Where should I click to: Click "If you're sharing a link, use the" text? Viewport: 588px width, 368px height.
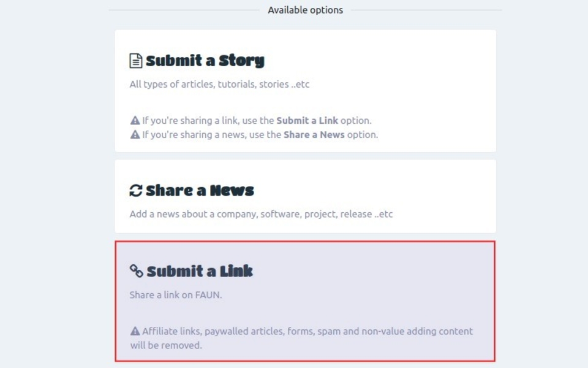(208, 121)
